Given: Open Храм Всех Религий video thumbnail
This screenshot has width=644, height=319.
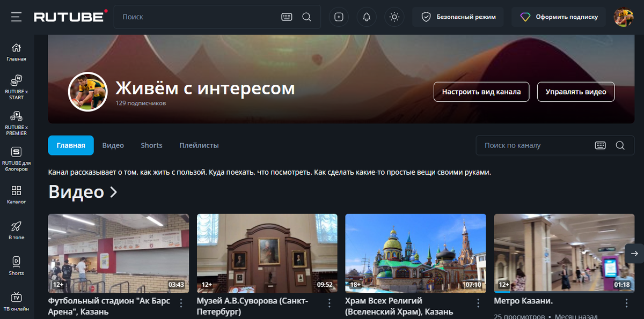Looking at the screenshot, I should [416, 254].
